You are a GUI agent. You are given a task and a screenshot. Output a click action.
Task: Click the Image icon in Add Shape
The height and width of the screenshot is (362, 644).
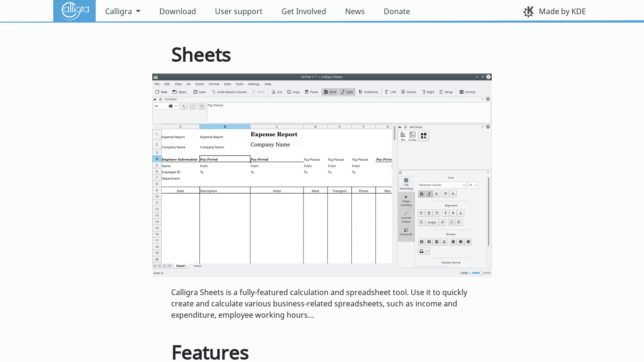pos(413,136)
